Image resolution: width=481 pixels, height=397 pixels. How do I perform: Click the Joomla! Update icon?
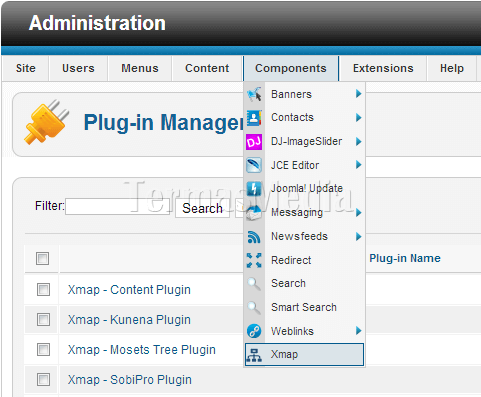[254, 189]
